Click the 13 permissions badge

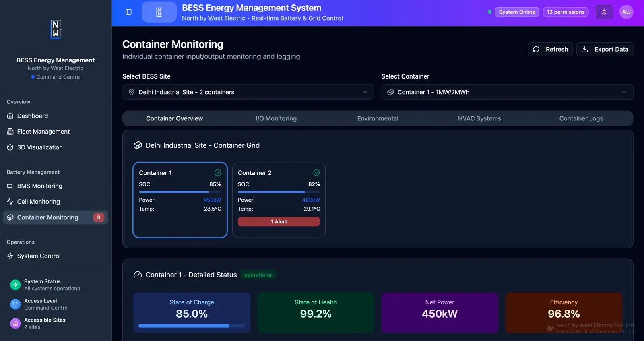[566, 12]
